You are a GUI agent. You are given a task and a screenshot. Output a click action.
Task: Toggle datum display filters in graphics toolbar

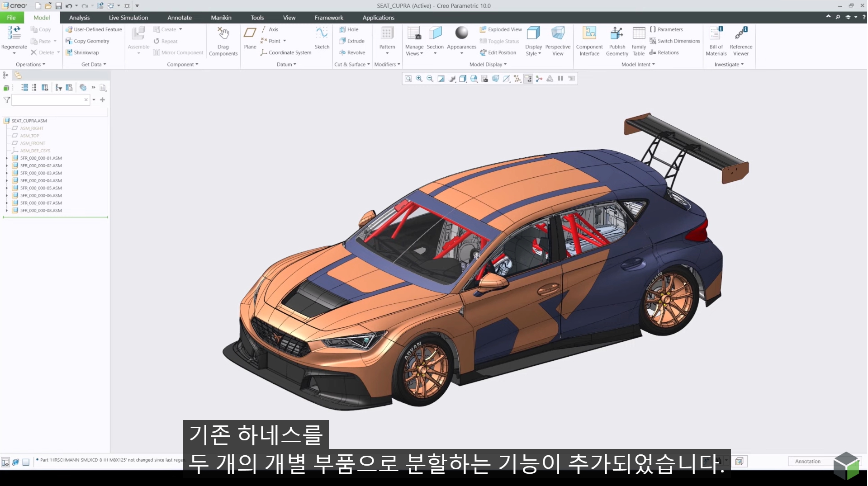[x=517, y=79]
